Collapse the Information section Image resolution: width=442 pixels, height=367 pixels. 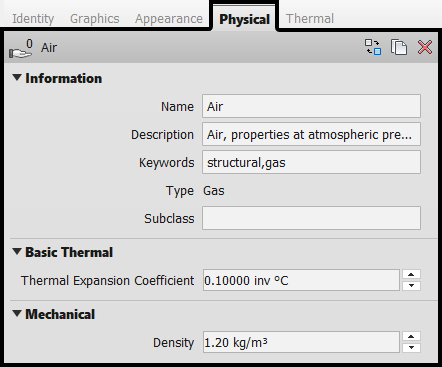coord(17,78)
